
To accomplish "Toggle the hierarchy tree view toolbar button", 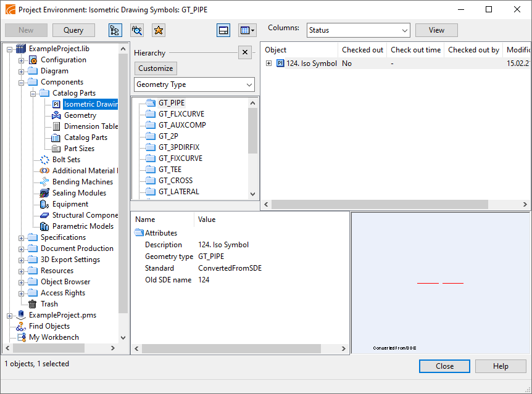I will (x=115, y=30).
